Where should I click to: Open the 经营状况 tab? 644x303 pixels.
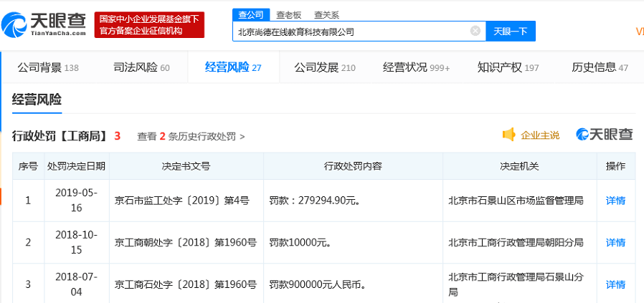point(416,67)
